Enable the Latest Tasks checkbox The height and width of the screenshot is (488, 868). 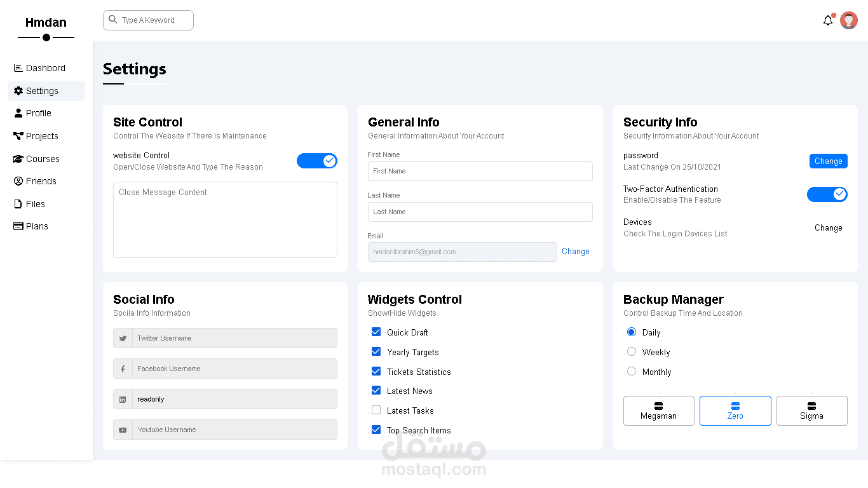376,410
